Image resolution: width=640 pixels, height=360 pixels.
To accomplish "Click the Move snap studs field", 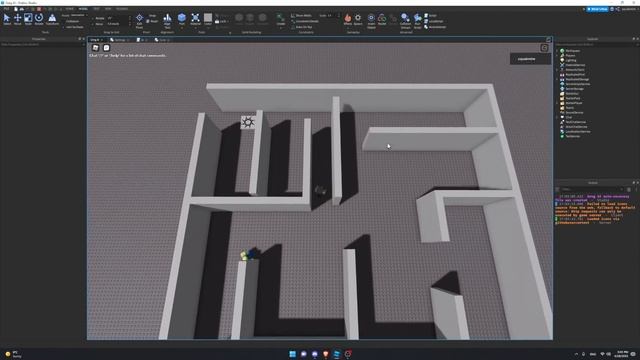I will pos(118,24).
